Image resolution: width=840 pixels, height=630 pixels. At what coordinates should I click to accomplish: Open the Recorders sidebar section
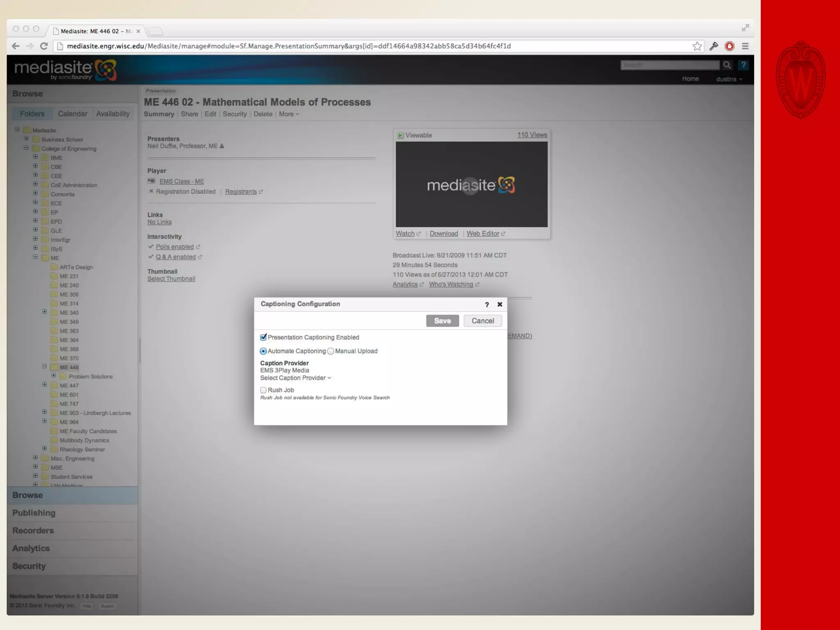click(72, 530)
